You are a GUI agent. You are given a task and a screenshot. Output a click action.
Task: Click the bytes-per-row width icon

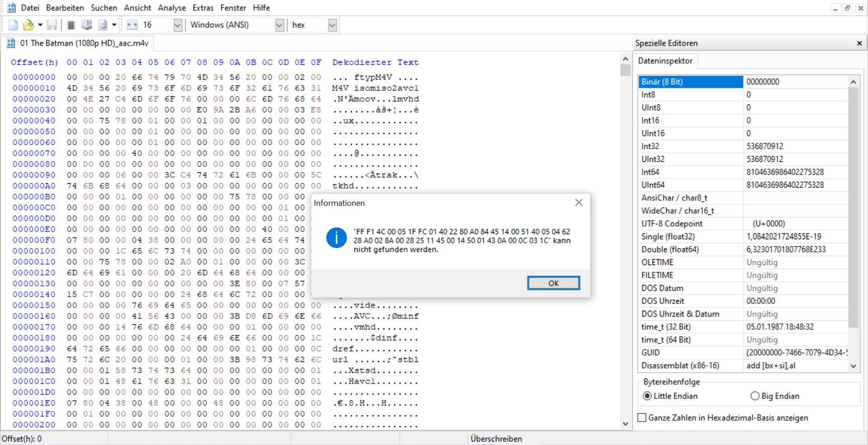click(x=132, y=25)
